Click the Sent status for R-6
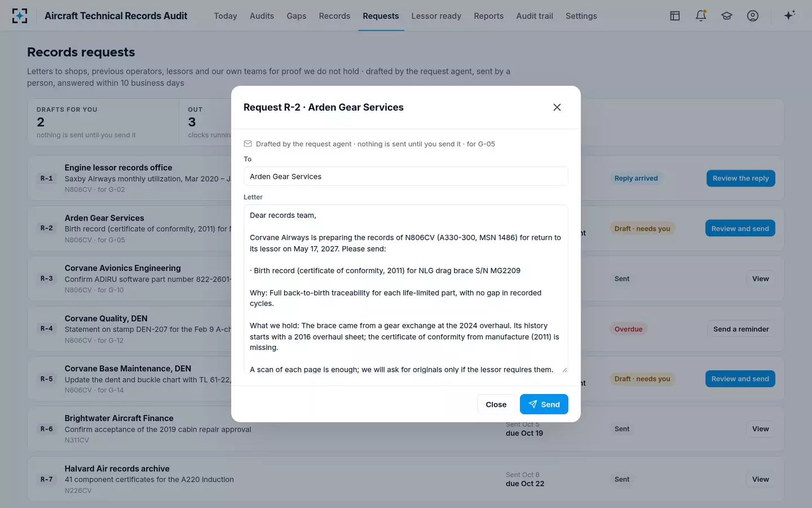The image size is (812, 508). point(622,429)
